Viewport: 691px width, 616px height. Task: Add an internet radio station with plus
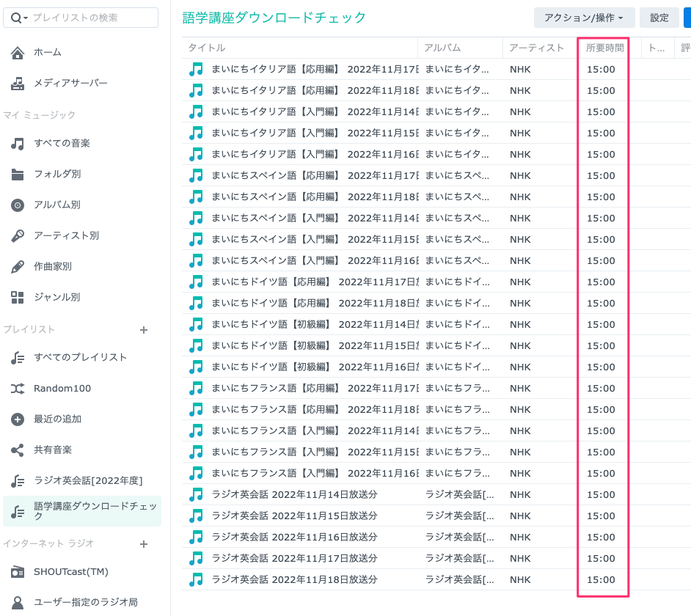(144, 544)
